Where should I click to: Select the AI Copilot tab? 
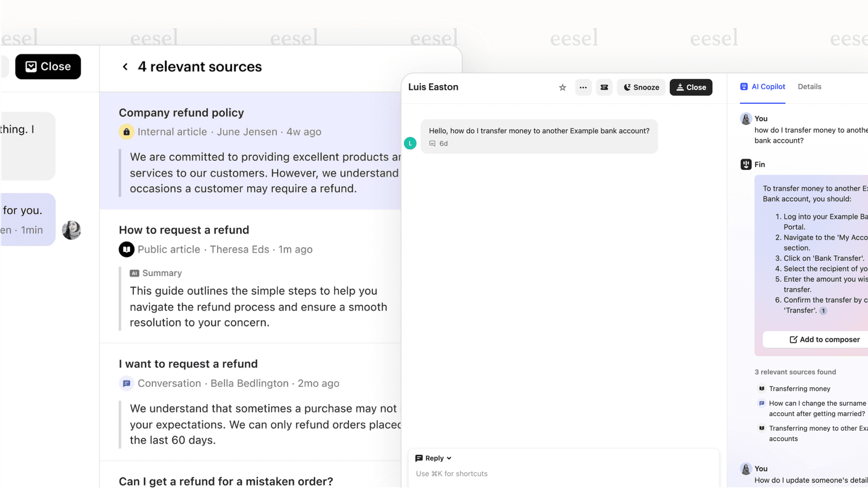click(x=768, y=87)
